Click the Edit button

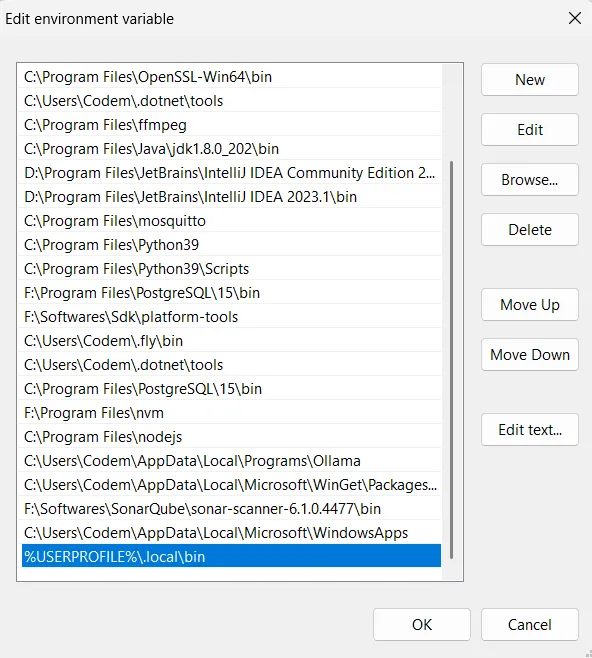click(x=529, y=130)
